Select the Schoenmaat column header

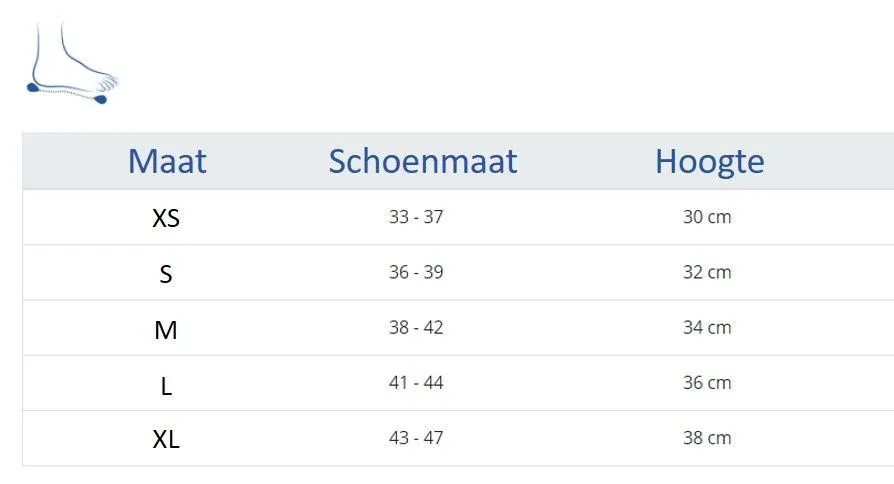[x=423, y=161]
